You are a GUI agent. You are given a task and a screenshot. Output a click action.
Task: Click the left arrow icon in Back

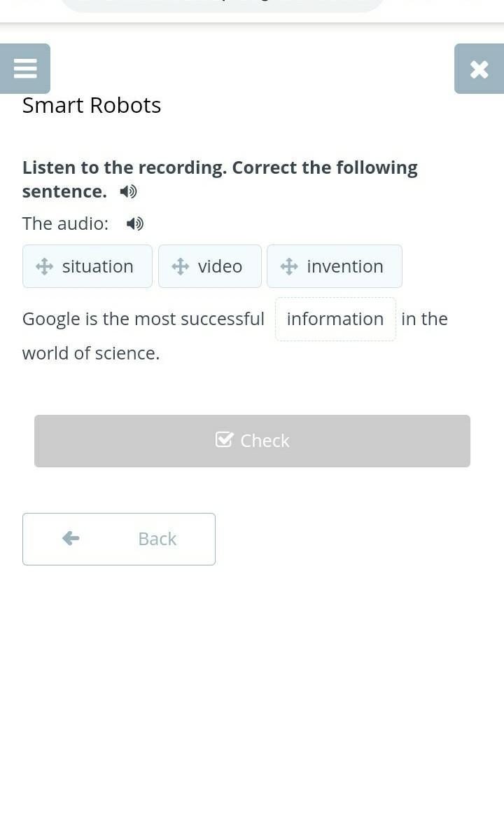(x=71, y=538)
